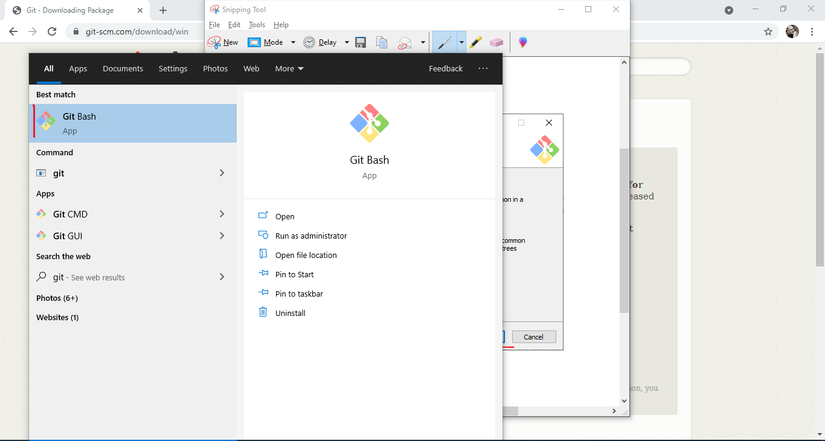The image size is (825, 441).
Task: Click Pin to taskbar
Action: [299, 294]
